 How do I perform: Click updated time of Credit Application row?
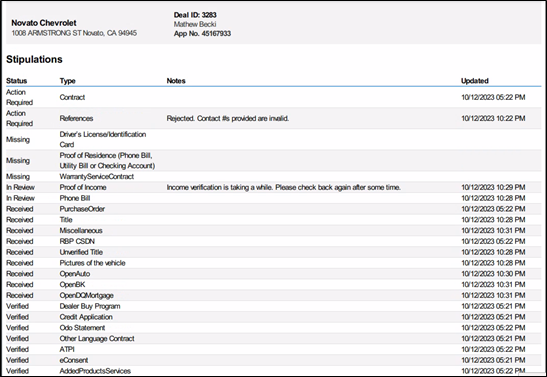493,317
